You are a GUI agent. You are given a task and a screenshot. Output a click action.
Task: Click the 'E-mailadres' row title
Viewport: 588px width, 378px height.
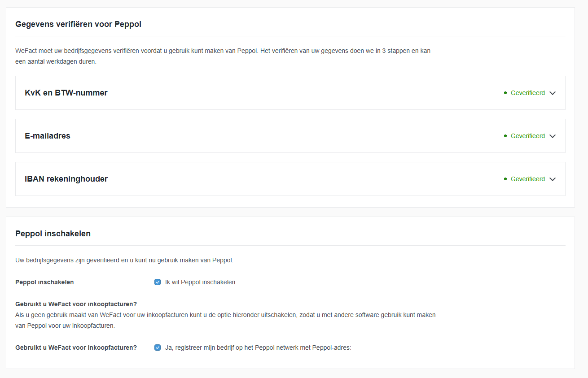(48, 136)
